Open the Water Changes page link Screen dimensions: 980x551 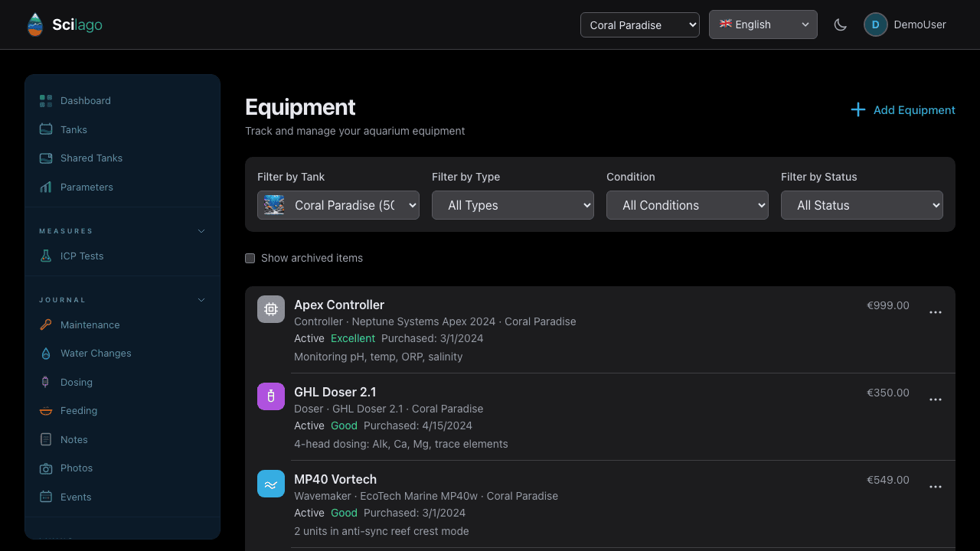pyautogui.click(x=96, y=354)
